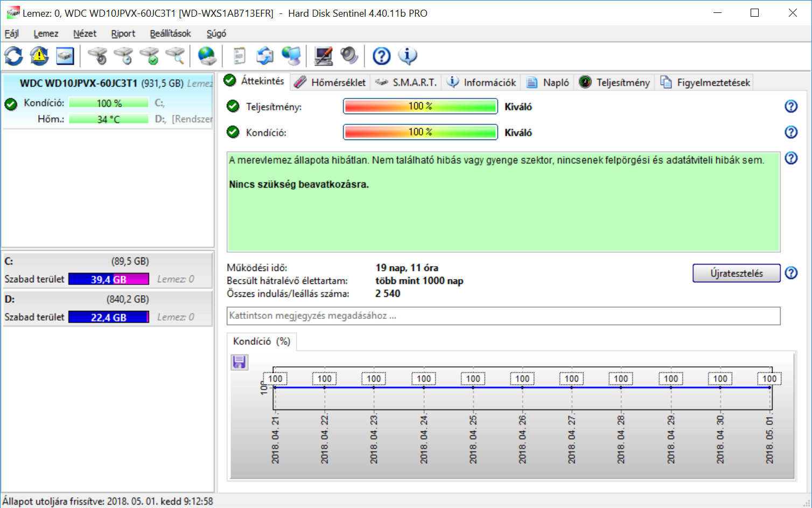Open the Beállítások menu
Screen dimensions: 812x508
[x=170, y=33]
